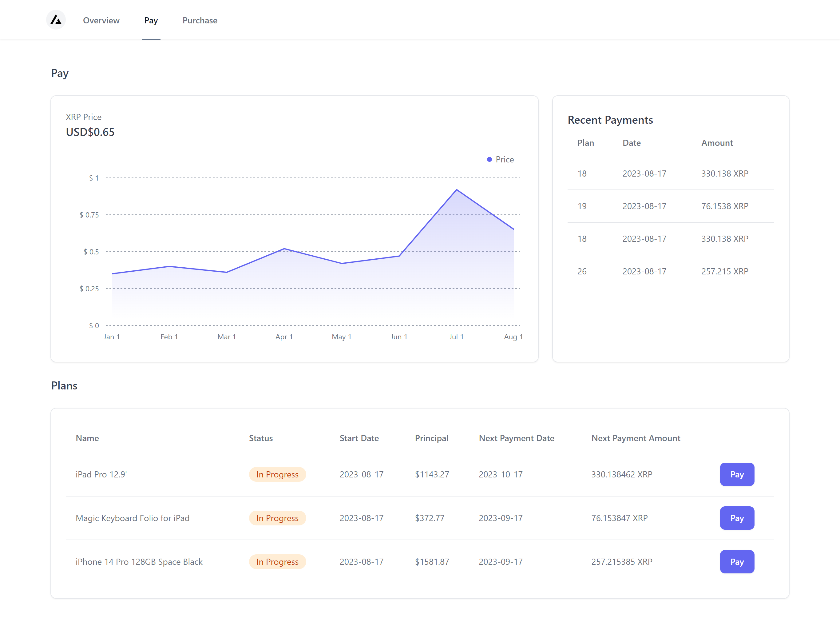Click the iPhone 14 Pro In Progress badge
This screenshot has height=630, width=840.
click(277, 562)
